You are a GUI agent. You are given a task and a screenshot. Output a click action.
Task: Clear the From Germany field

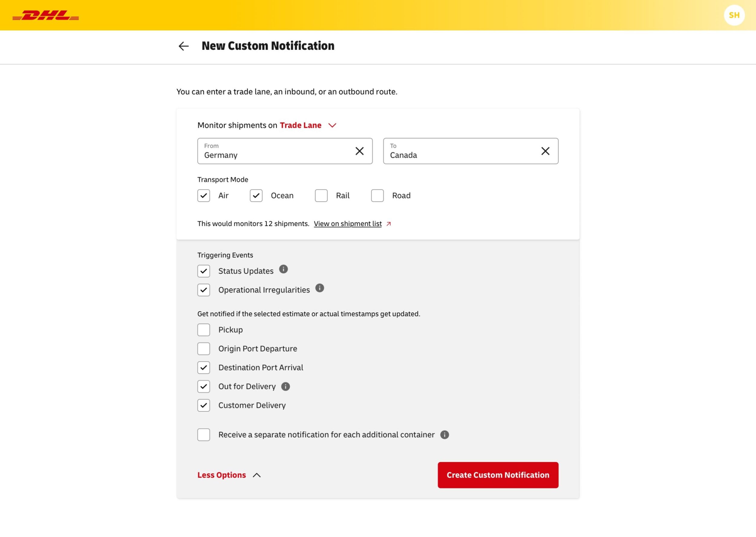pos(359,151)
